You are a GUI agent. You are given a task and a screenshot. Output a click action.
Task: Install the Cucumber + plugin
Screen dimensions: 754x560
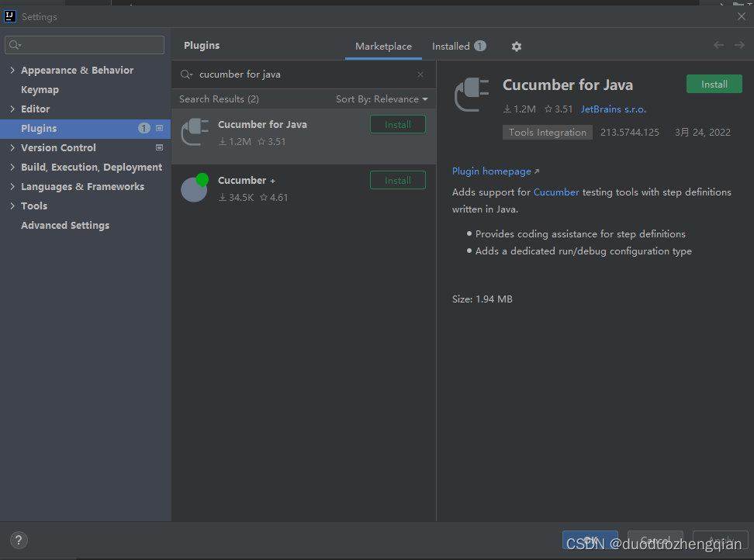point(398,180)
